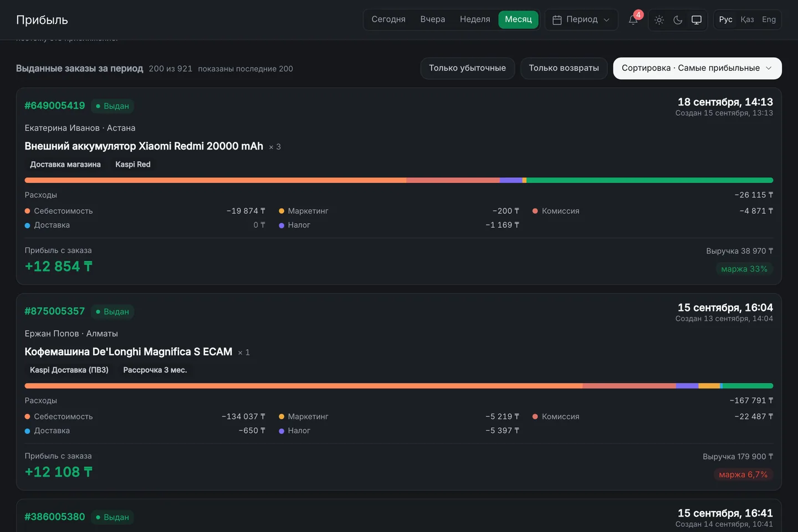
Task: Choose the Месяц tab
Action: pos(518,19)
